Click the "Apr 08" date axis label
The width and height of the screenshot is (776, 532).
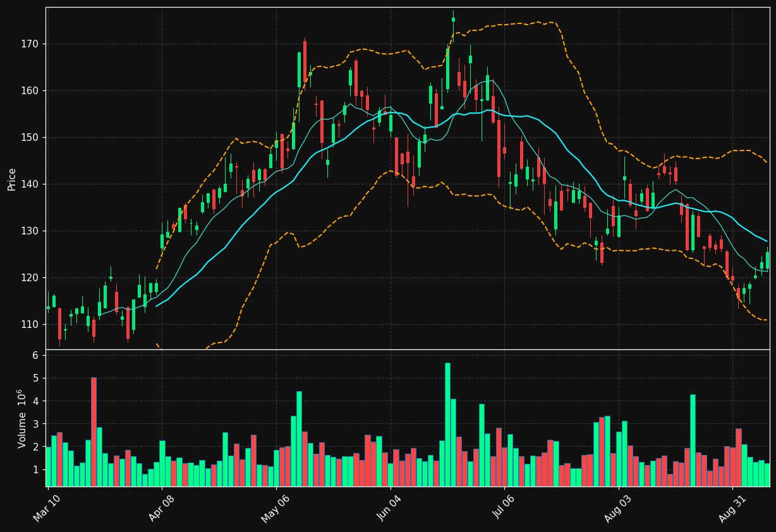tap(161, 509)
